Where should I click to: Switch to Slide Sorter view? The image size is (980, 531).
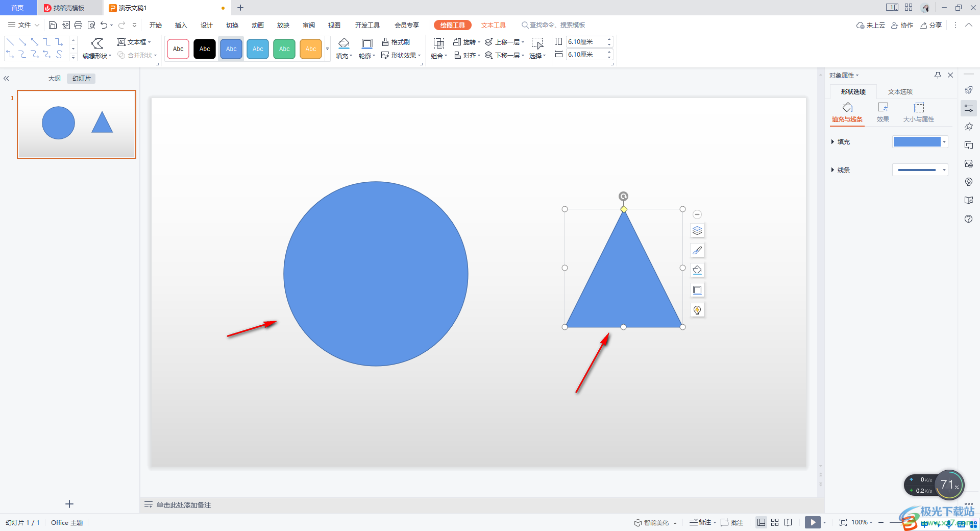coord(775,522)
